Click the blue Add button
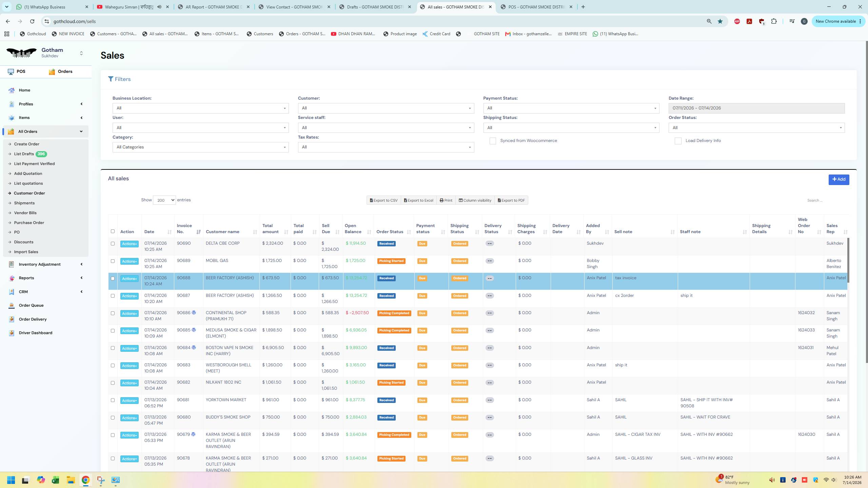 839,179
